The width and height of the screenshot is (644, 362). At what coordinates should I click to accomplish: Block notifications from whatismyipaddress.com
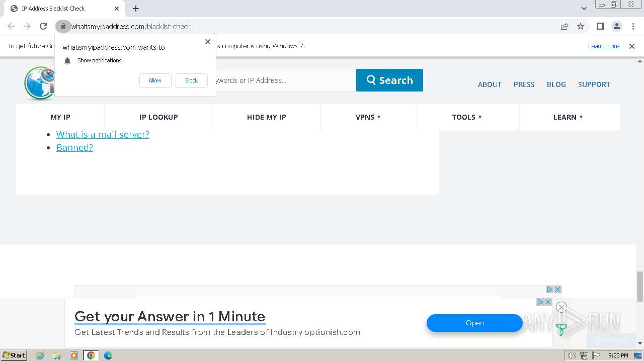click(x=192, y=80)
